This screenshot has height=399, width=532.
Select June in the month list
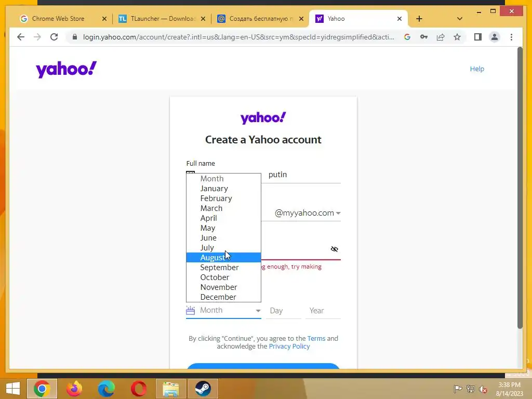coord(223,237)
